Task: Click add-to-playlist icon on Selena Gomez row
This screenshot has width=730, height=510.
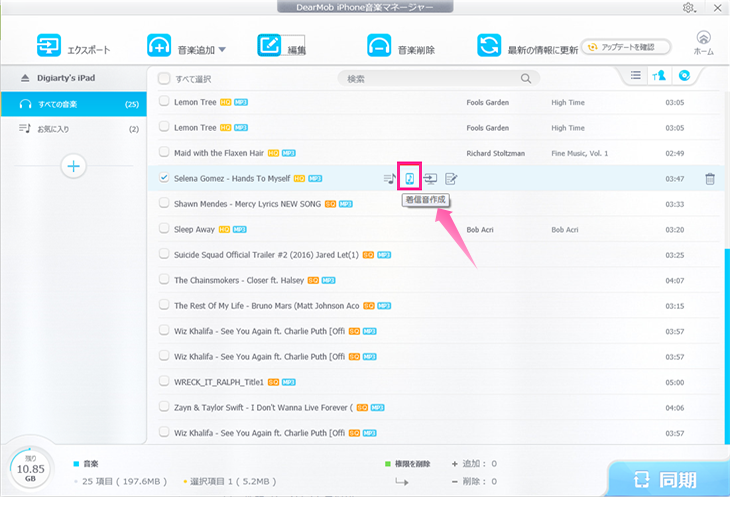Action: coord(389,178)
